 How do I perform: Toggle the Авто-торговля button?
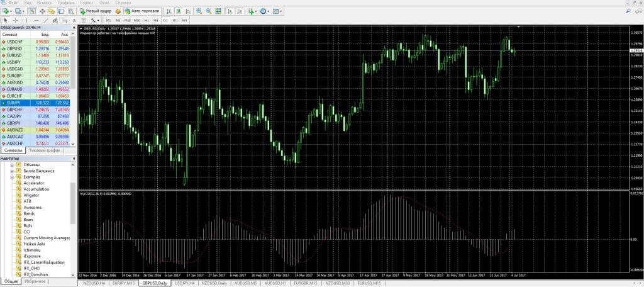(x=142, y=11)
